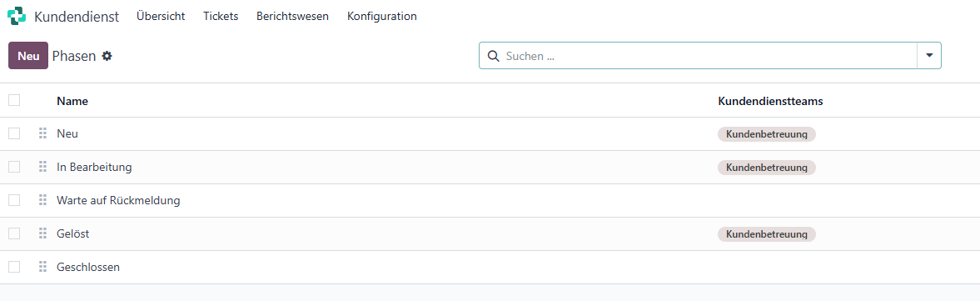
Task: Open the gear settings icon beside Phasen
Action: pos(107,57)
